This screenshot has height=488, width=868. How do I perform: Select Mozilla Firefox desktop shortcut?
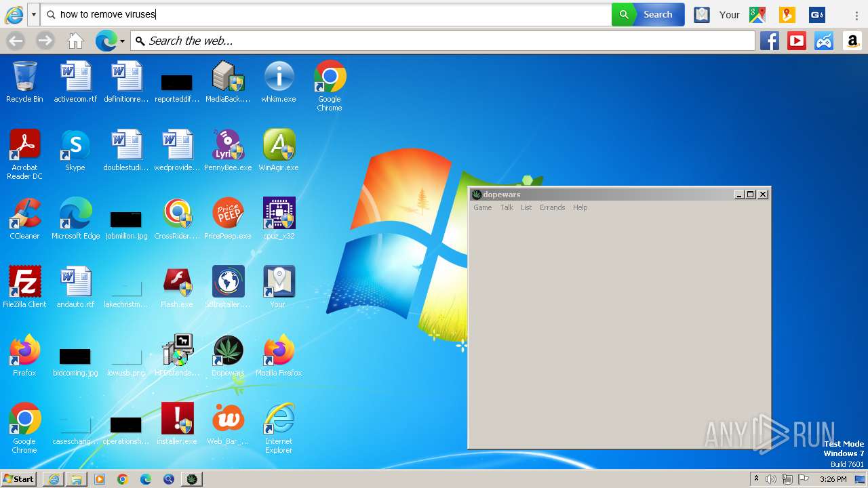[x=279, y=356]
